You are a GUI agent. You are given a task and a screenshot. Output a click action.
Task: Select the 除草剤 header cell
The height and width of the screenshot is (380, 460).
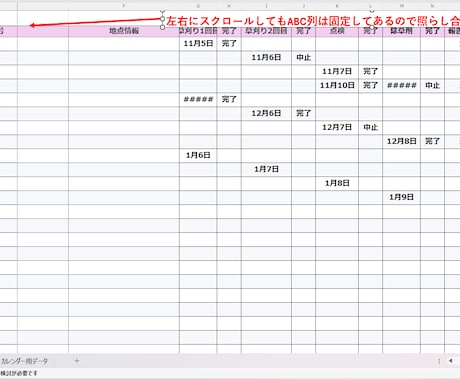tap(402, 31)
